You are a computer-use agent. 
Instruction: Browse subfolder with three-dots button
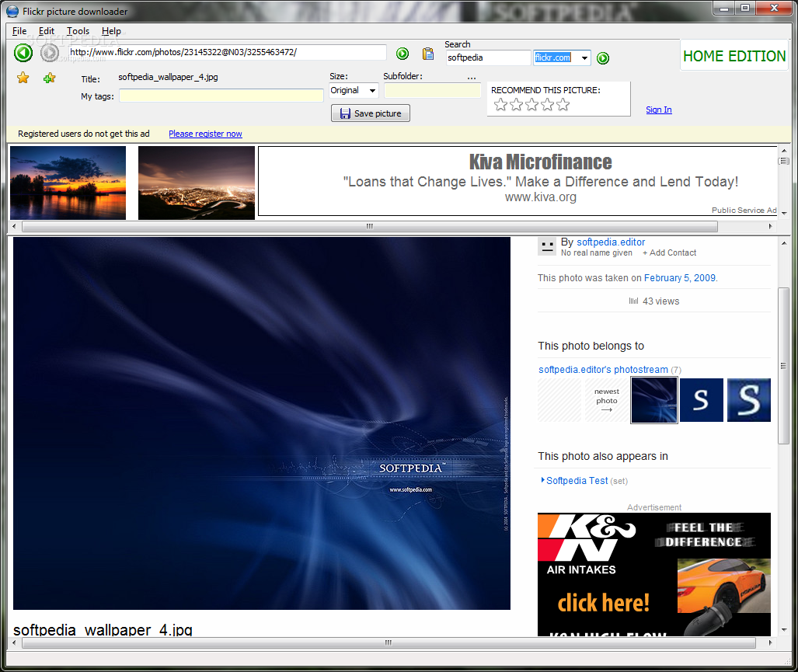coord(472,78)
